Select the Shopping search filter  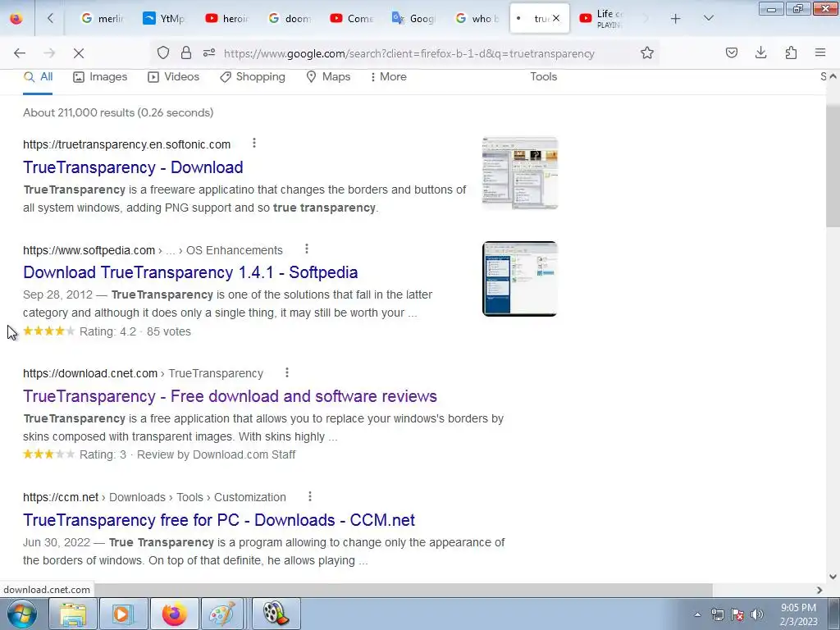click(253, 76)
